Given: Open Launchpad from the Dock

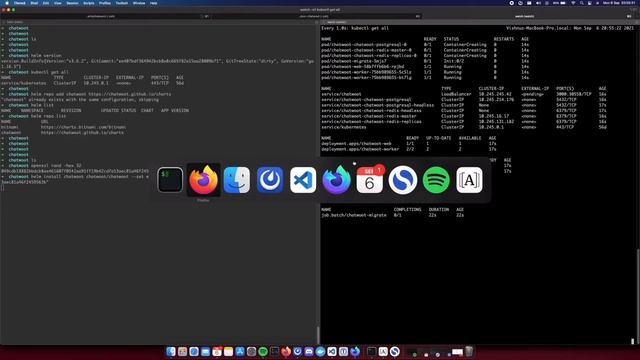Looking at the screenshot, I should pos(182,351).
